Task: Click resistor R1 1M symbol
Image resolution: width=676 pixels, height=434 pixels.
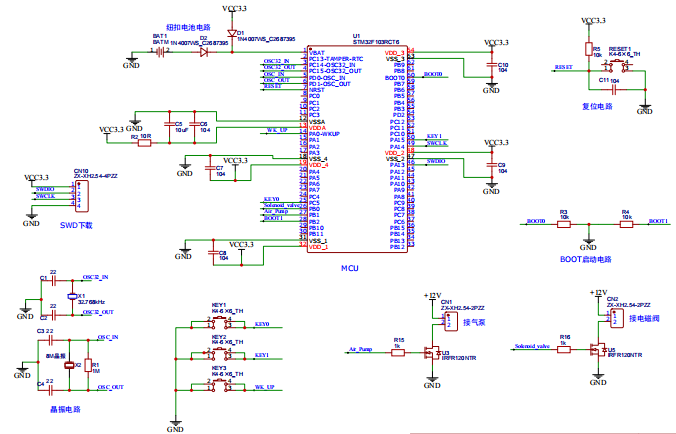Action: [x=88, y=365]
